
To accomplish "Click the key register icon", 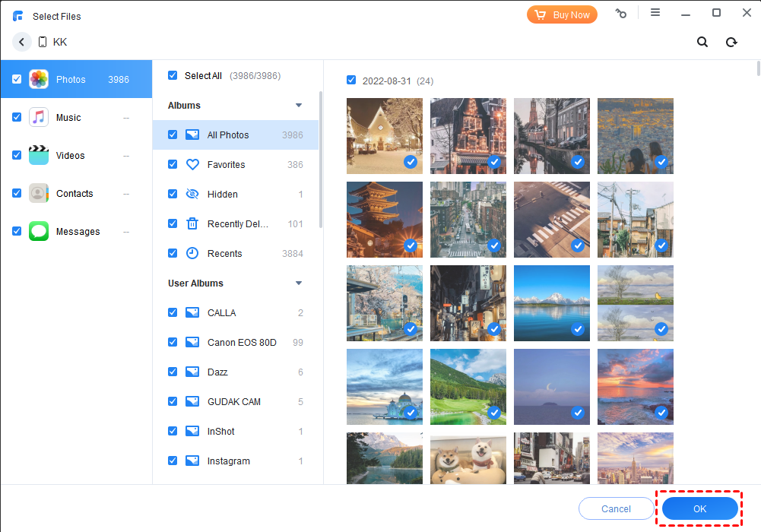I will point(621,14).
